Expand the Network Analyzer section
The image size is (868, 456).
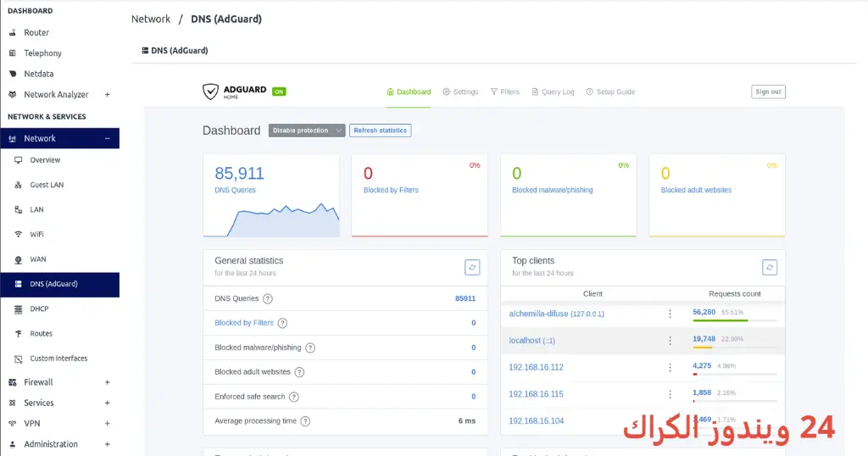pos(108,95)
